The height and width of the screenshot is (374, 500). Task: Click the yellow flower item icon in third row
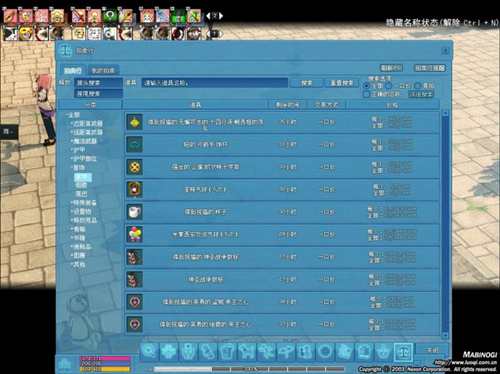coord(135,167)
